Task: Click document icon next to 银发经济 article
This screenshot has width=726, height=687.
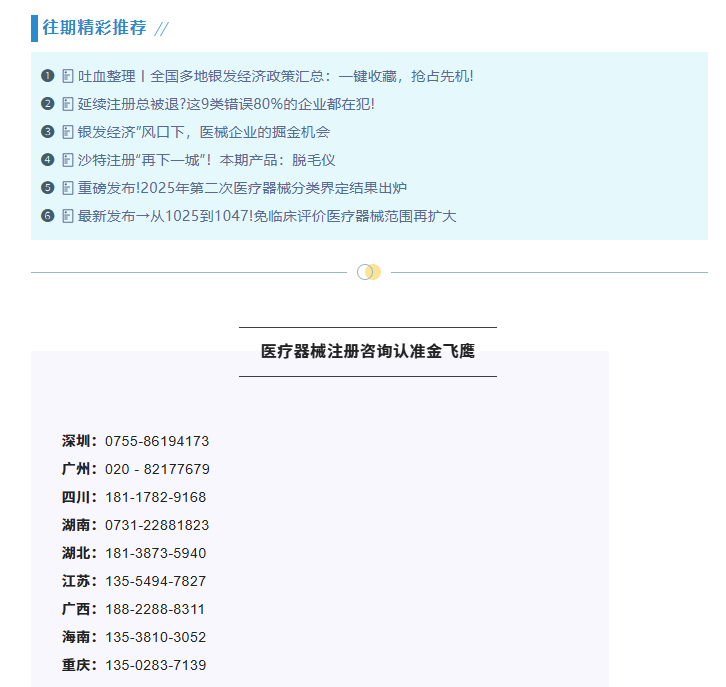Action: (x=68, y=132)
